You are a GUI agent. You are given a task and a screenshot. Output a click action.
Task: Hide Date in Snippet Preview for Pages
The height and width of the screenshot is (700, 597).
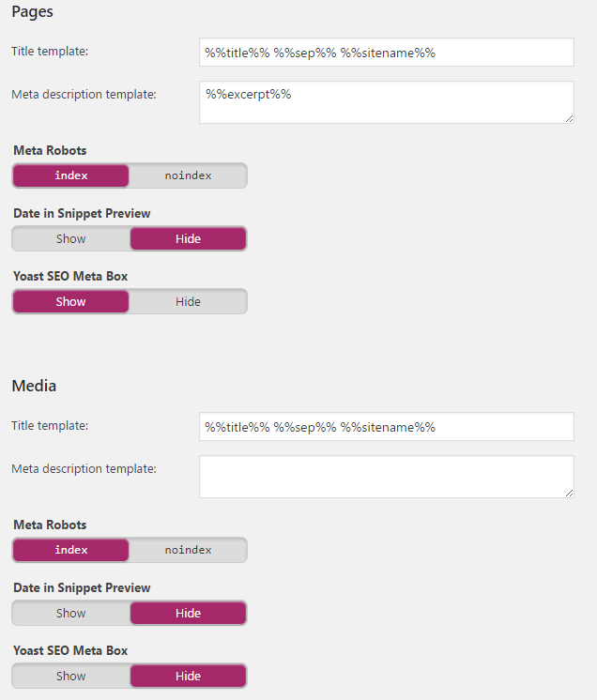tap(188, 238)
